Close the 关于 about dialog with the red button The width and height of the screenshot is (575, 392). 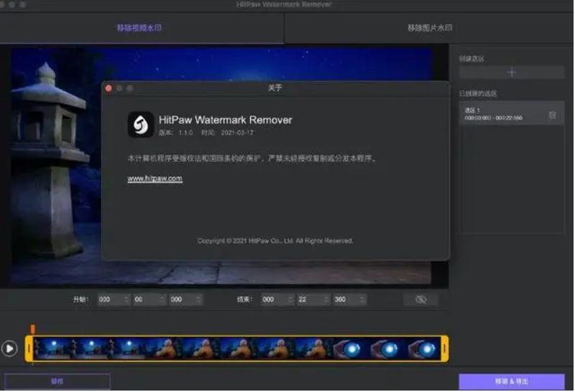109,88
